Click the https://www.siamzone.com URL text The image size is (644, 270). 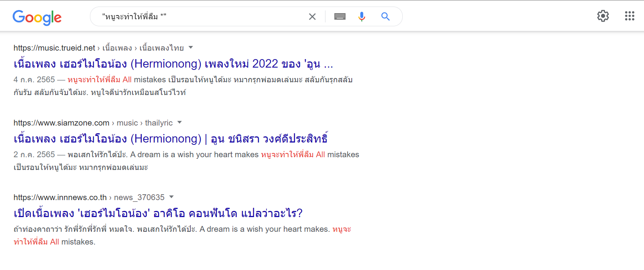pyautogui.click(x=61, y=123)
